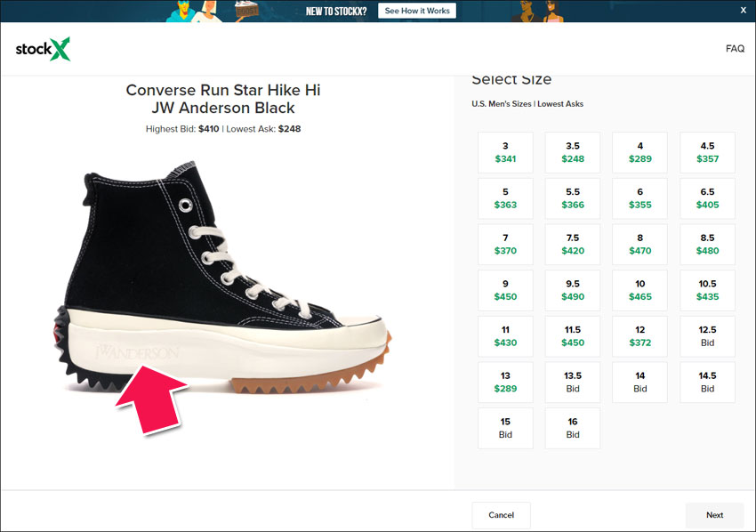Select size 10 at $465

click(639, 290)
